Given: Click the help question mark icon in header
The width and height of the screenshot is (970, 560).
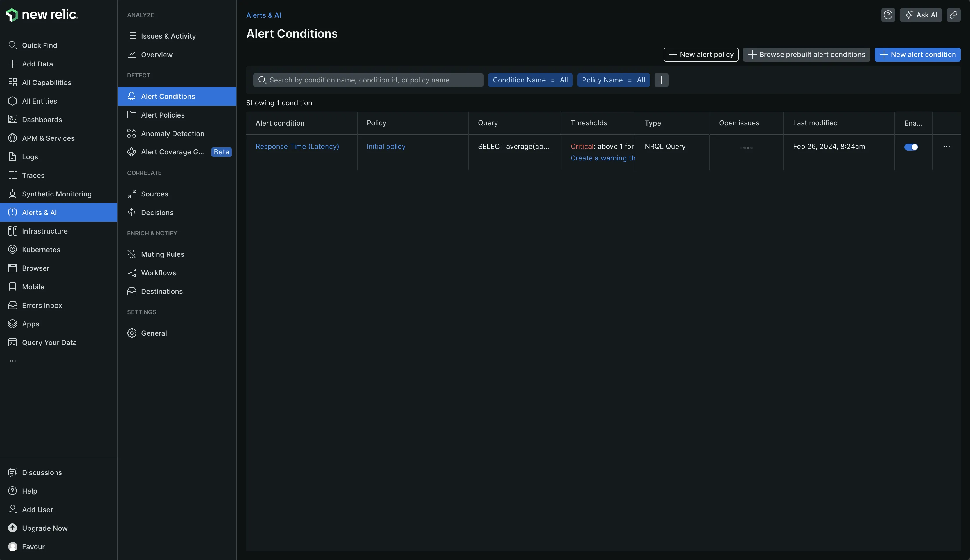Looking at the screenshot, I should (x=888, y=15).
